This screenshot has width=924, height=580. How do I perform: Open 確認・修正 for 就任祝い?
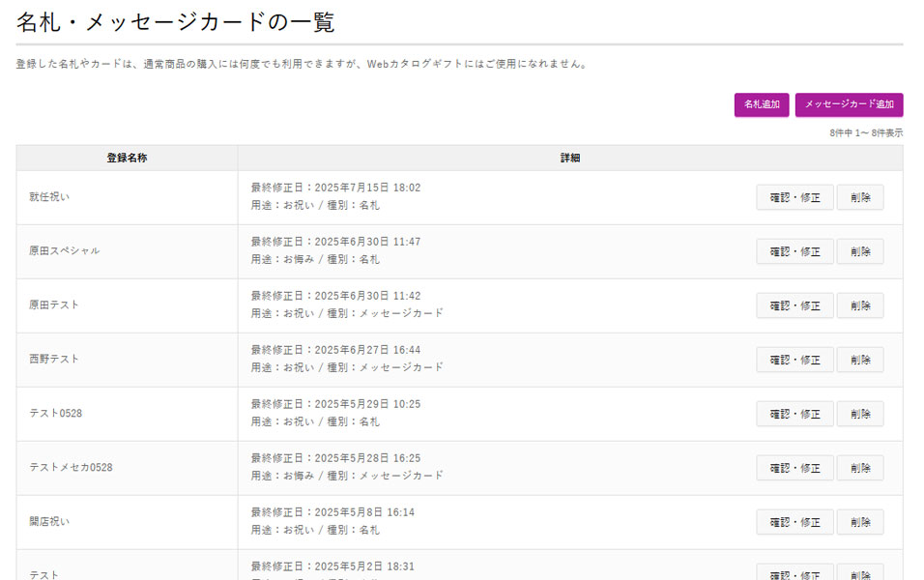coord(794,197)
